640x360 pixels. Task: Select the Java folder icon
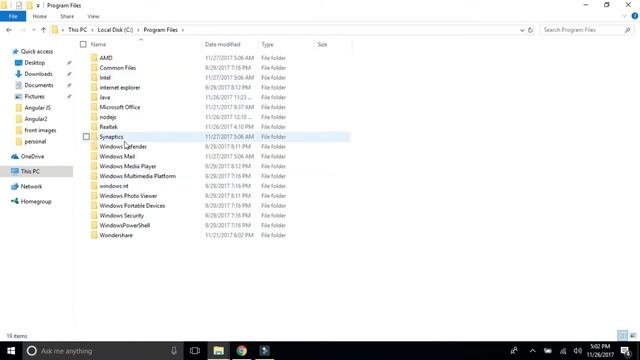[x=94, y=97]
